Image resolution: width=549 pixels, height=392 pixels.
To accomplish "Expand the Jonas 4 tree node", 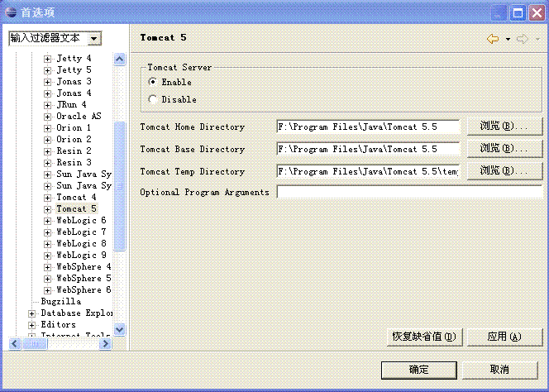I will [47, 93].
